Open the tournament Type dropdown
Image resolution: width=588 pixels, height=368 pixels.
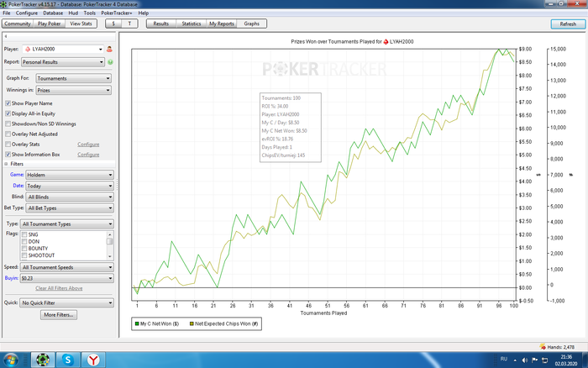66,224
